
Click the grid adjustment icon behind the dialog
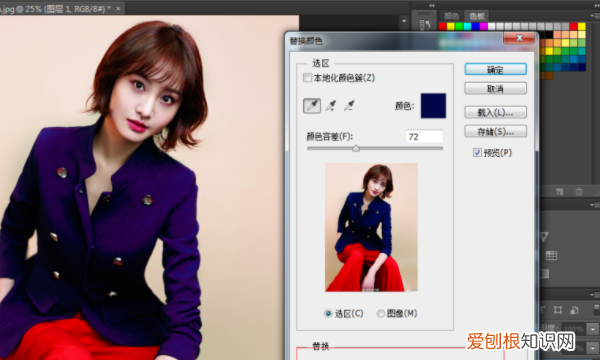point(551,255)
